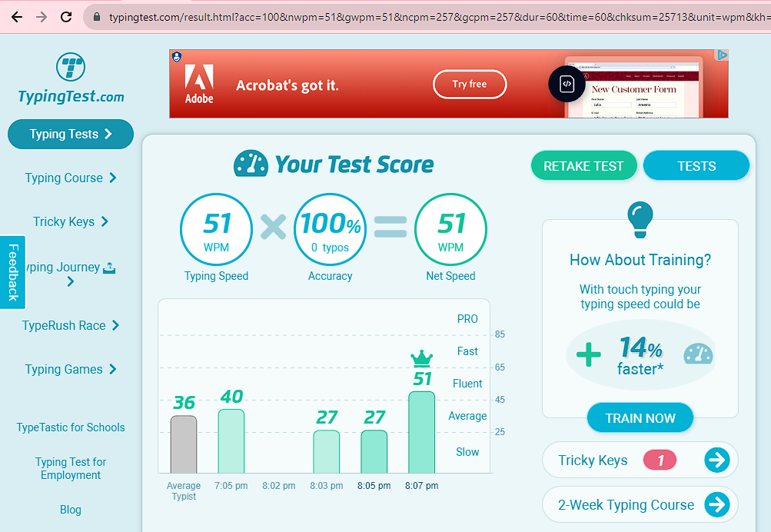Click the speedometer icon beside Your Test Score
This screenshot has width=771, height=532.
point(251,164)
